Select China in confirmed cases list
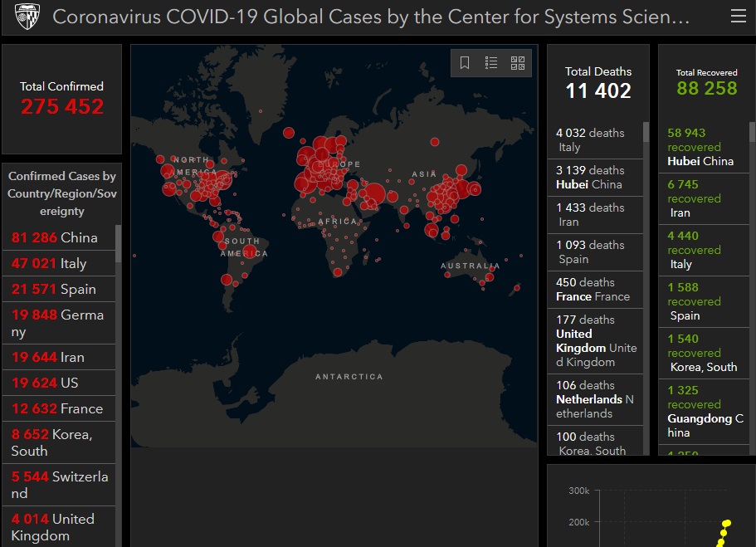This screenshot has height=547, width=756. pos(58,237)
